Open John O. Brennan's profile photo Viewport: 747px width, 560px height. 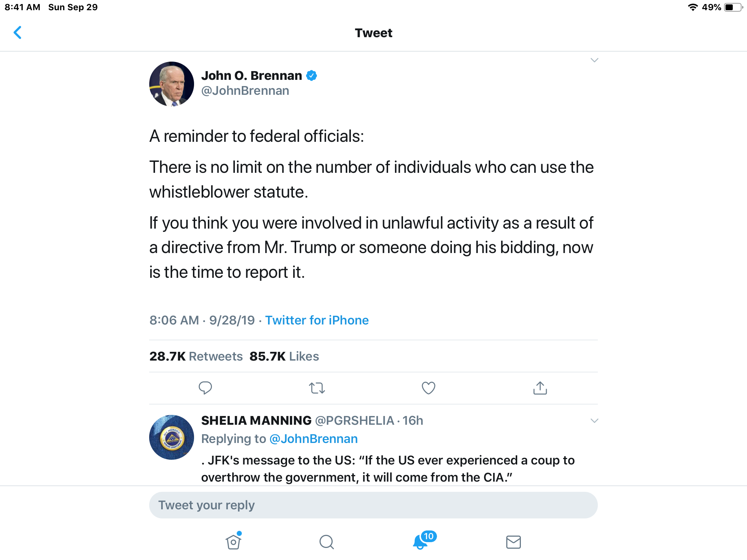[x=171, y=84]
